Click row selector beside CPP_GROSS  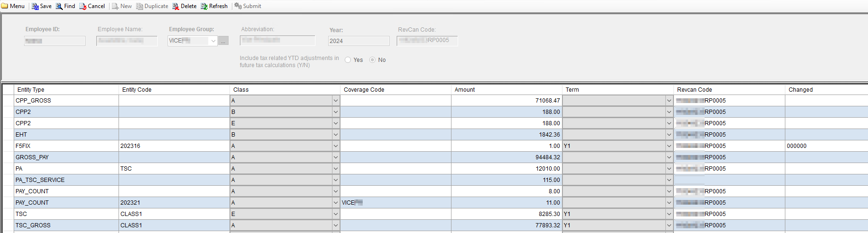[8, 101]
